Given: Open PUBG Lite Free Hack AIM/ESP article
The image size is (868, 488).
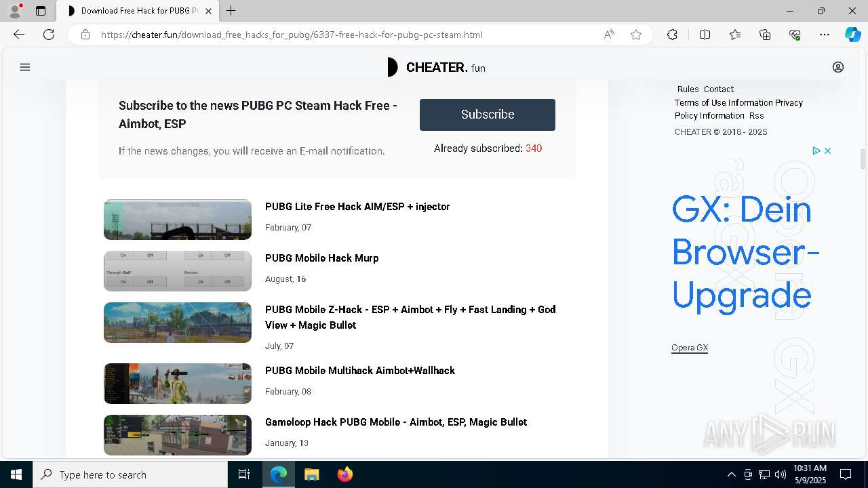Looking at the screenshot, I should pos(357,207).
